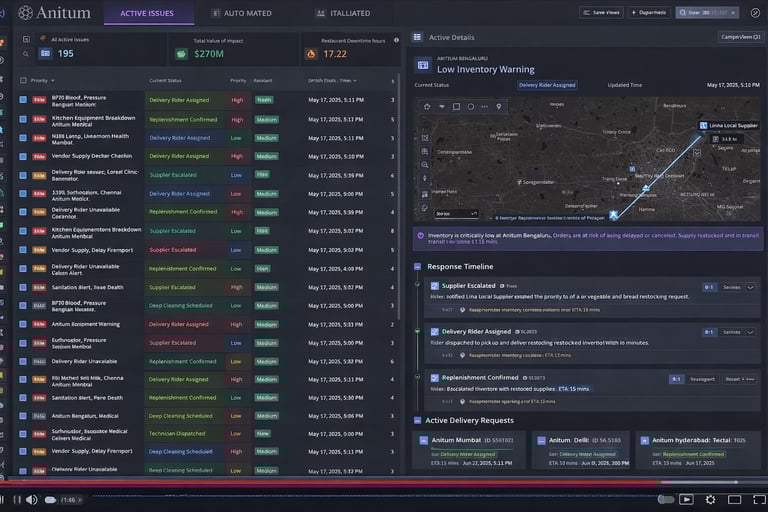The height and width of the screenshot is (512, 768).
Task: Switch to the AUTO MATED tab
Action: coord(242,13)
